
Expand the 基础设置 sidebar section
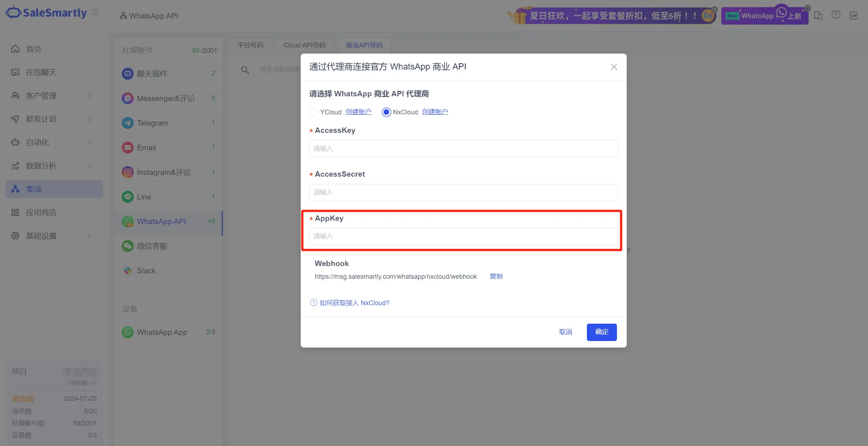(x=90, y=236)
